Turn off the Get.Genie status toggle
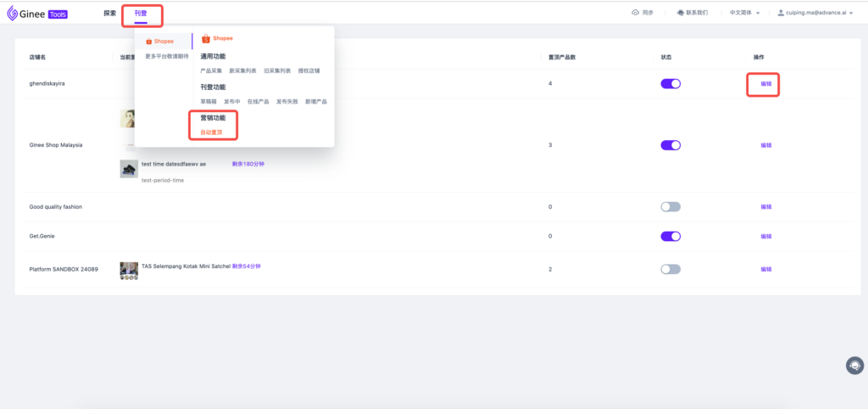This screenshot has width=868, height=409. pyautogui.click(x=670, y=237)
